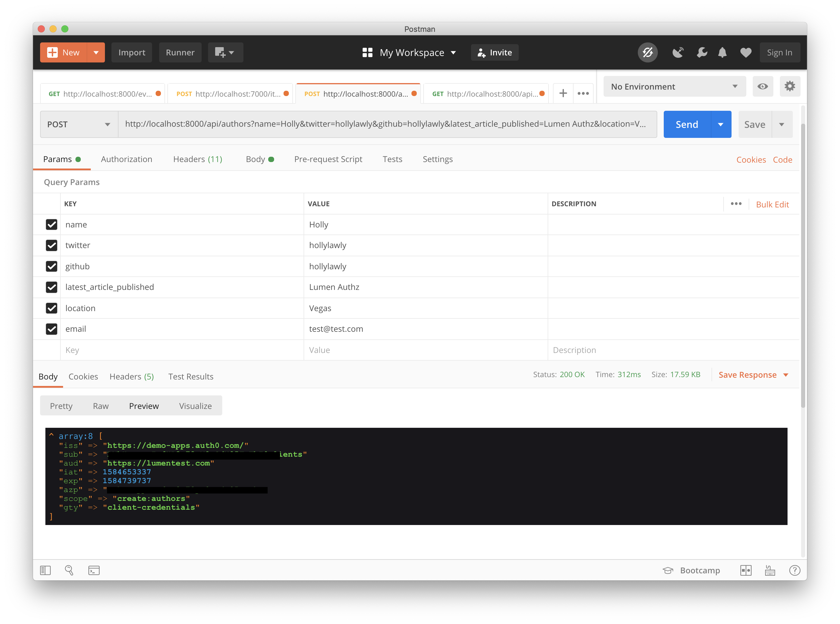The height and width of the screenshot is (624, 840).
Task: Switch to POST localhost:7000 request tab
Action: point(230,94)
